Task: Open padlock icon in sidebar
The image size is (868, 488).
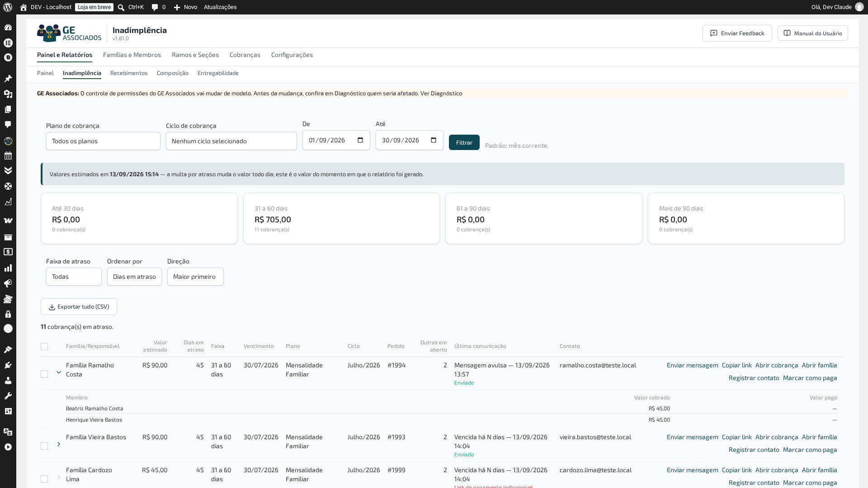Action: (8, 314)
